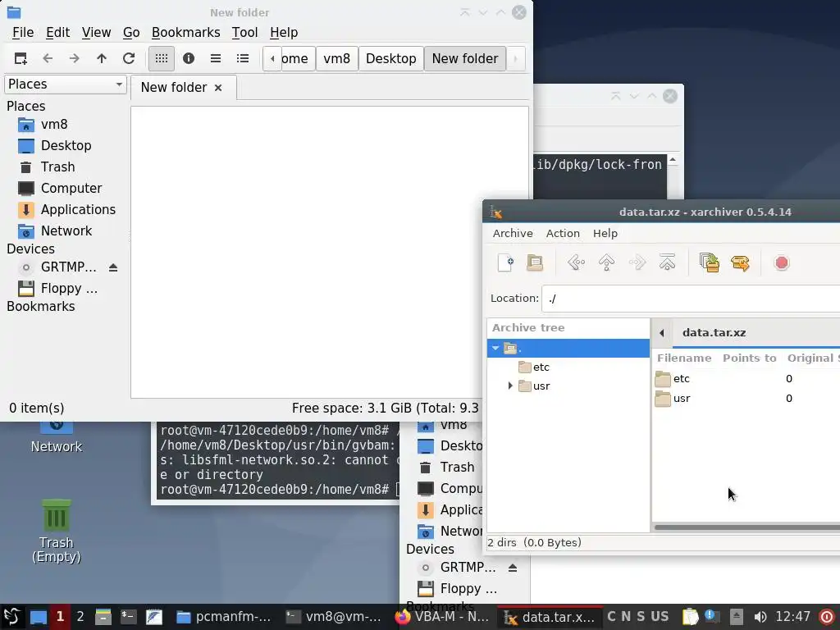
Task: Switch to workspace 2 in taskbar
Action: [80, 617]
